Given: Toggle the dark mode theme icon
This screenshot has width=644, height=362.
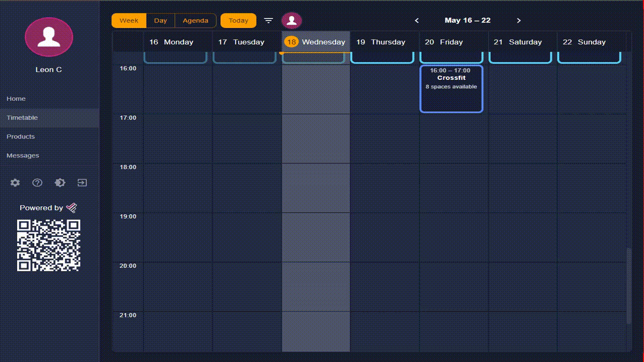Looking at the screenshot, I should (x=60, y=183).
